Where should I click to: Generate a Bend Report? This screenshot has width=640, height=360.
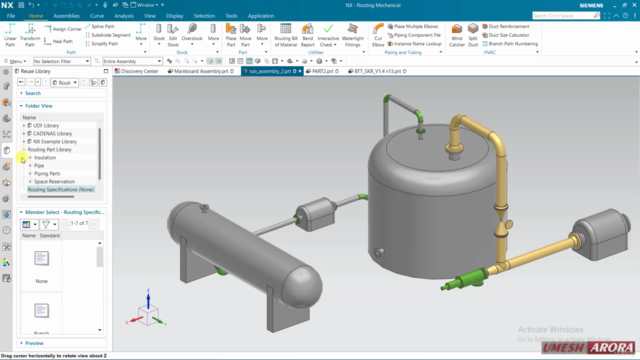[308, 35]
